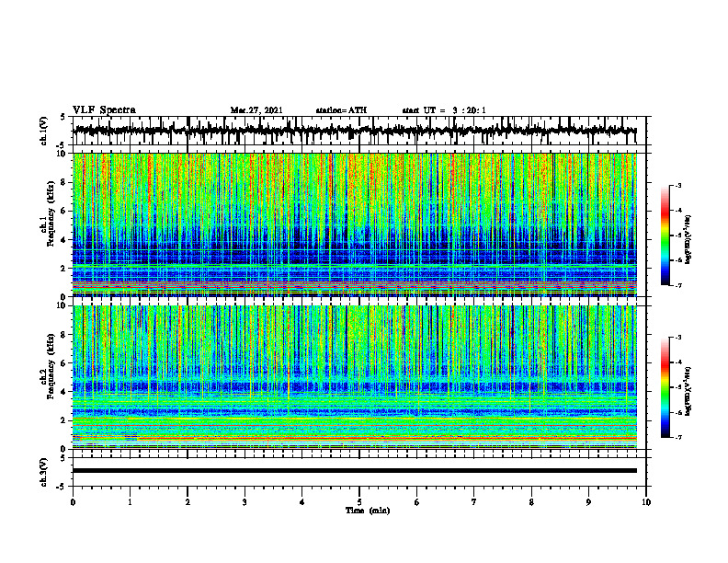Click the time axis tick label '10'
The height and width of the screenshot is (563, 728).
646,502
